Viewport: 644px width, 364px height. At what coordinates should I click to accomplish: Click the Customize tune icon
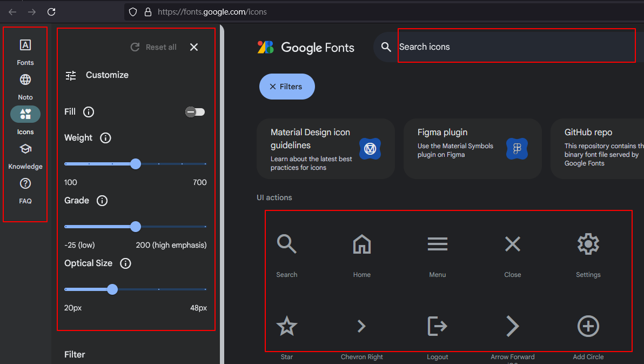click(x=71, y=75)
